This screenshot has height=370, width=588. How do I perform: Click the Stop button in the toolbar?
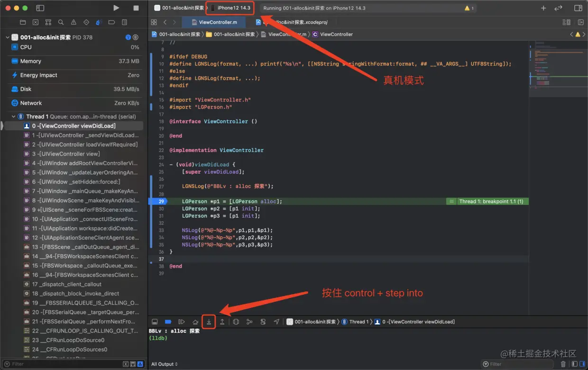coord(136,8)
